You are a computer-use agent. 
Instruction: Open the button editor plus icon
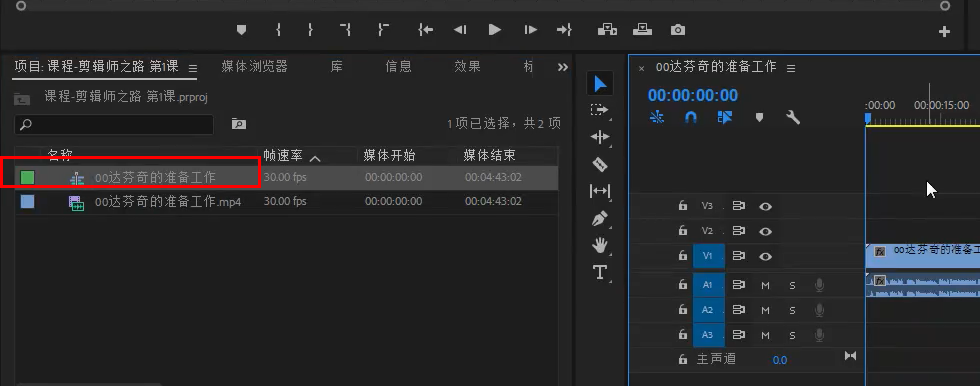[944, 31]
